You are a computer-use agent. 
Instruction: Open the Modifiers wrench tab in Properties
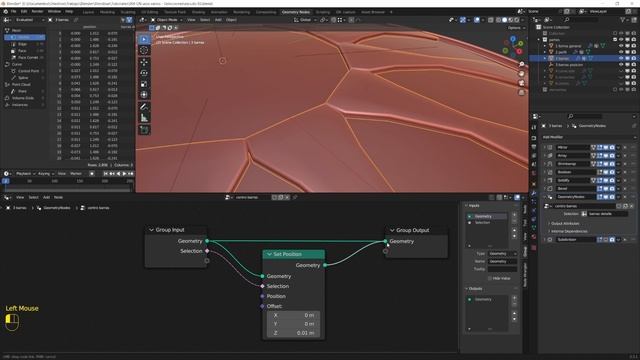click(534, 193)
